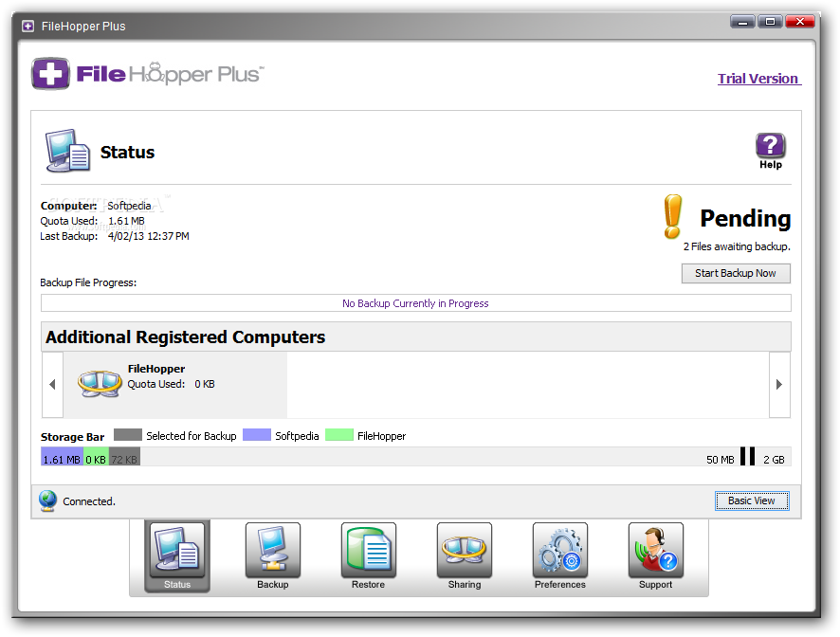The image size is (840, 637).
Task: Open the Backup section icon
Action: 273,550
